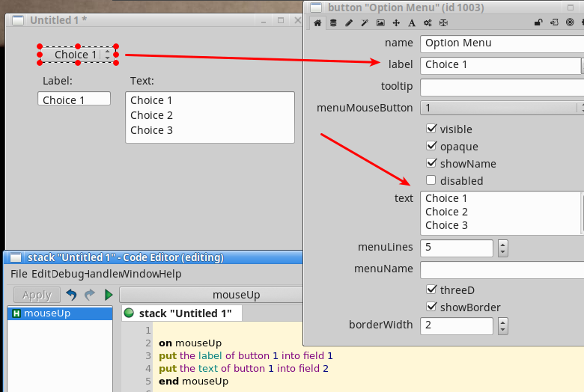Open the four-arrow position pane
Screen dimensions: 584x392
pyautogui.click(x=396, y=23)
